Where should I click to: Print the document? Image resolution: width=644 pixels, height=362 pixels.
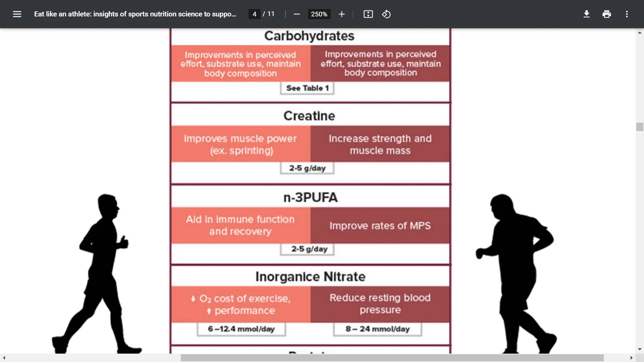pyautogui.click(x=606, y=14)
